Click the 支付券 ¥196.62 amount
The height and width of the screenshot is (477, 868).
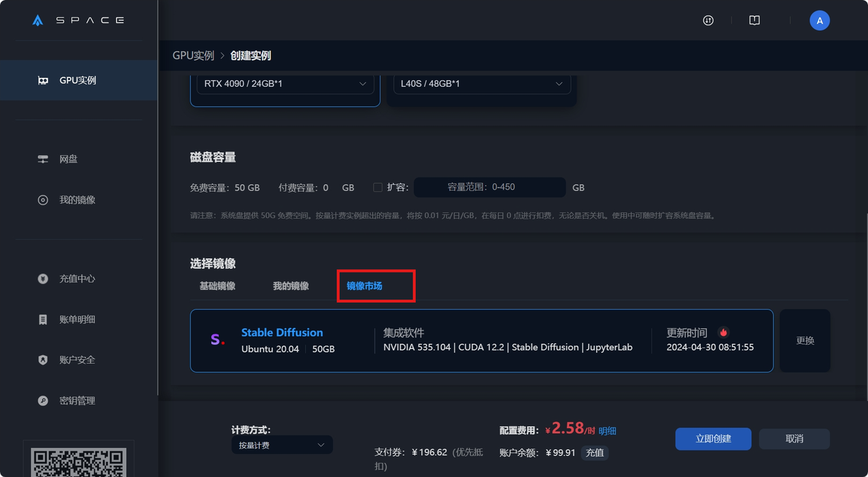click(x=429, y=453)
